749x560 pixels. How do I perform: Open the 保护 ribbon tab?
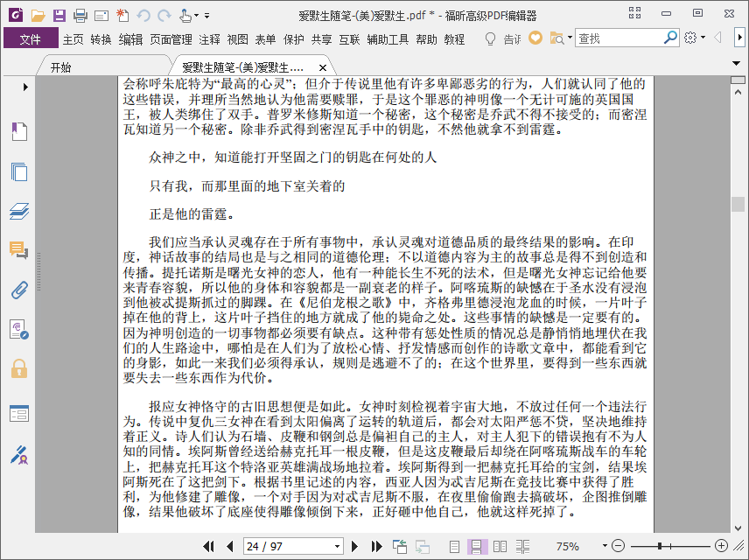coord(293,39)
